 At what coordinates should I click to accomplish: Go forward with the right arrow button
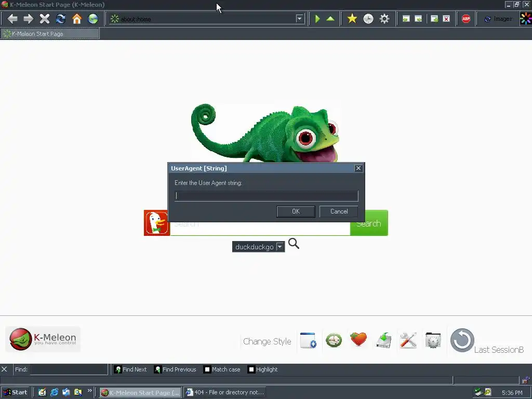pyautogui.click(x=29, y=19)
